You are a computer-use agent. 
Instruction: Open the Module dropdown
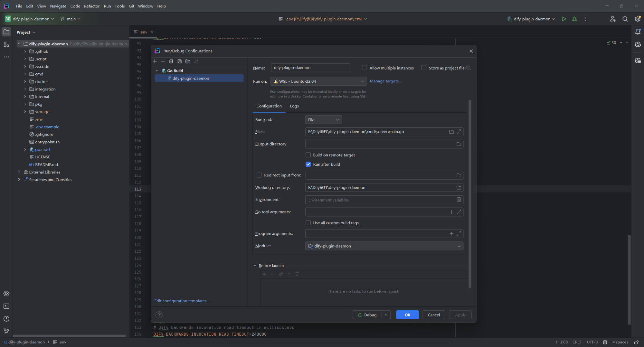[384, 246]
